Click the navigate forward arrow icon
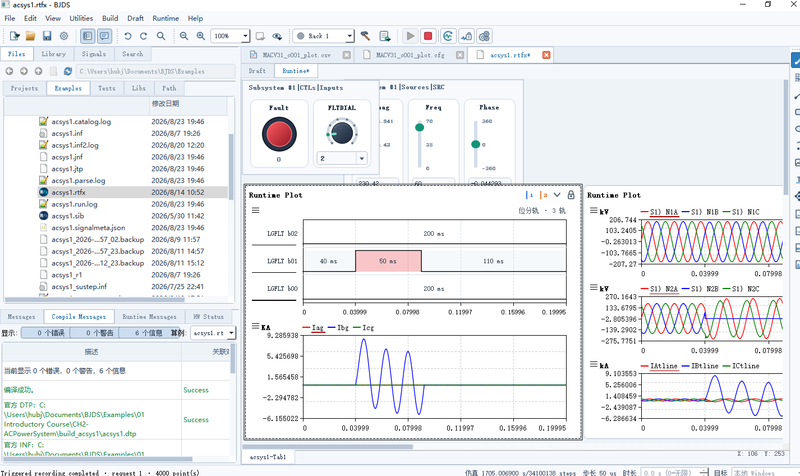Viewport: 800px width, 476px height. 23,71
